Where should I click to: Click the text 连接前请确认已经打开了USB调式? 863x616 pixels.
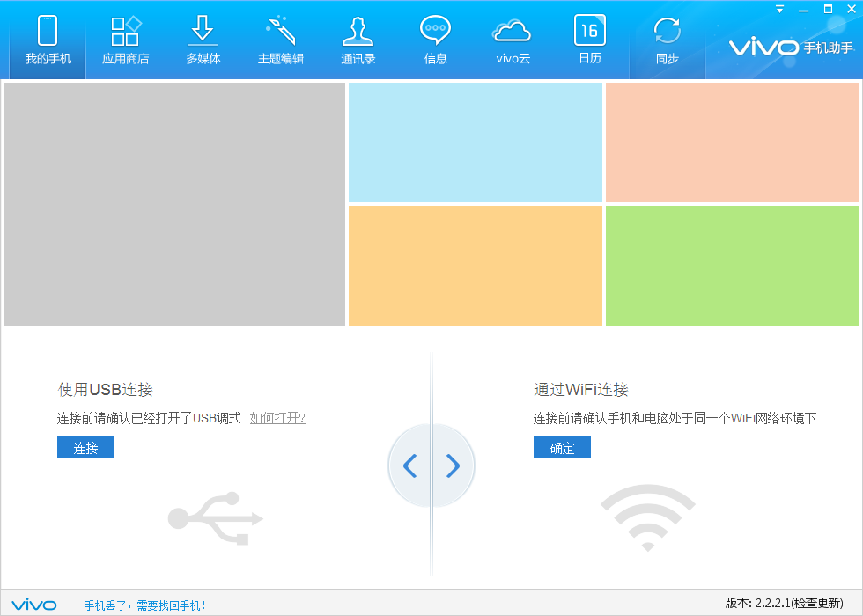149,419
